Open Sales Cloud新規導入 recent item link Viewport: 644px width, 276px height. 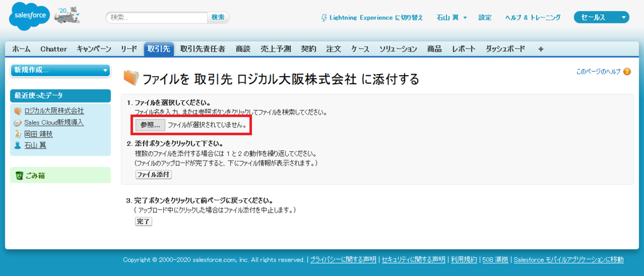54,122
